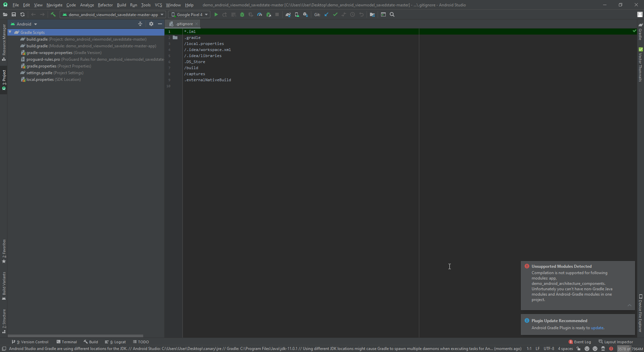644x352 pixels.
Task: Open the SDK Manager icon
Action: [306, 14]
